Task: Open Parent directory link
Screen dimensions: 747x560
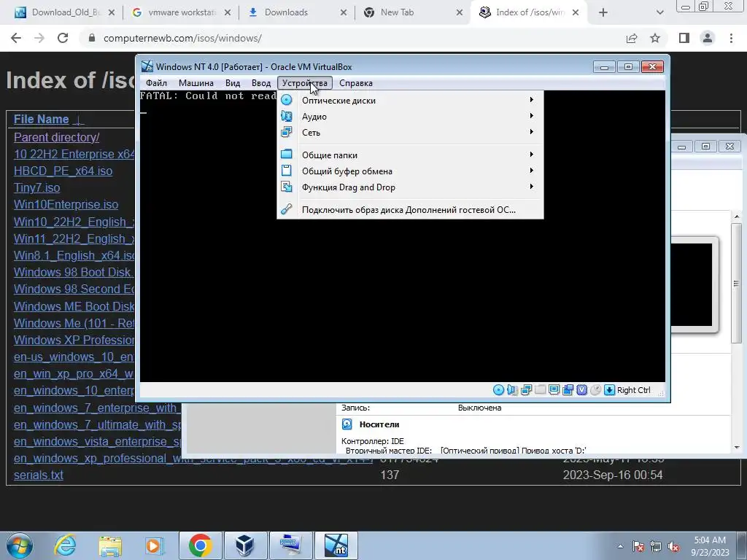Action: point(56,137)
